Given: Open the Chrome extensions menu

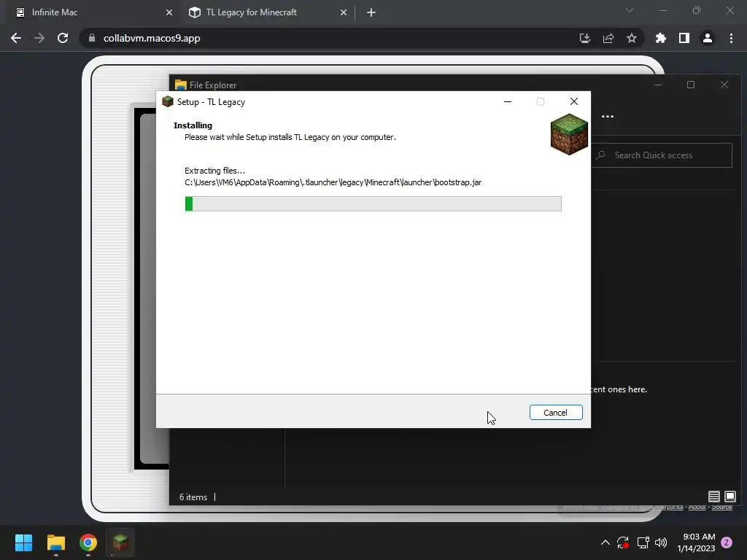Looking at the screenshot, I should [x=661, y=38].
